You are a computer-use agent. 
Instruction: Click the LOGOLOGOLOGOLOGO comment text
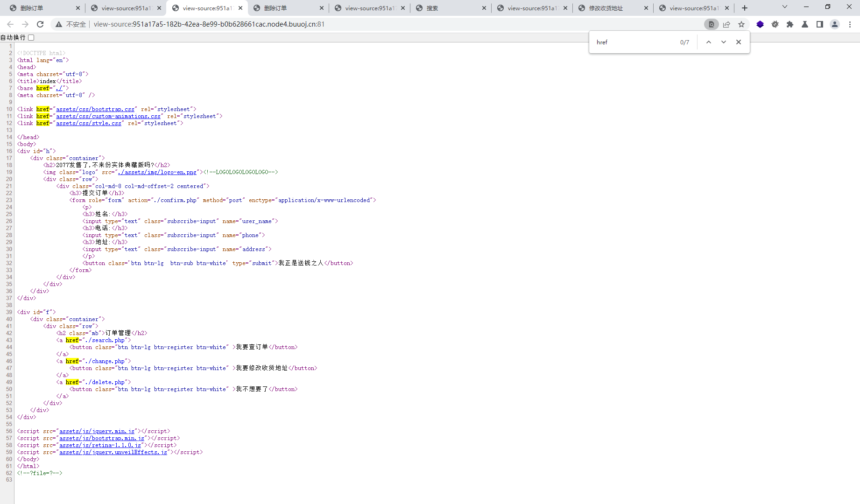tap(240, 172)
